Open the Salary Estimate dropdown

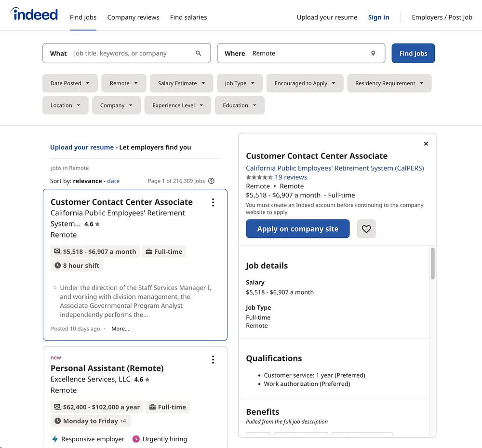click(181, 83)
